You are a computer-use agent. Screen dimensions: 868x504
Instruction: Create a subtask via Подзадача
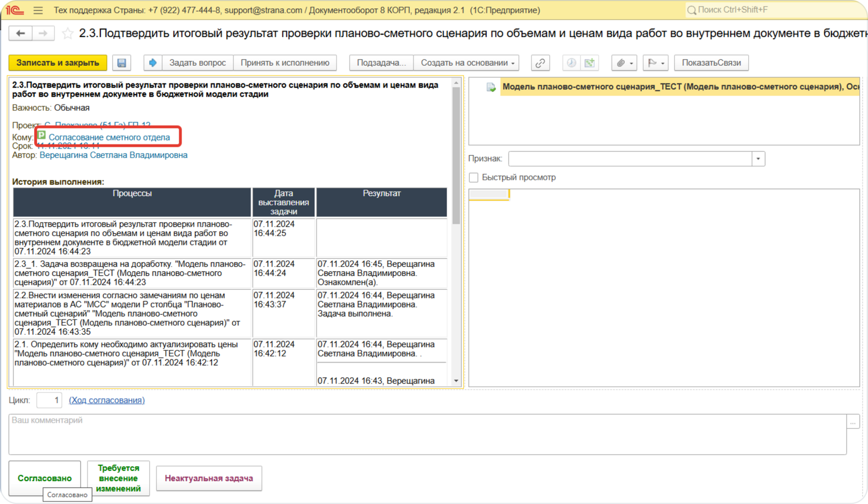381,63
